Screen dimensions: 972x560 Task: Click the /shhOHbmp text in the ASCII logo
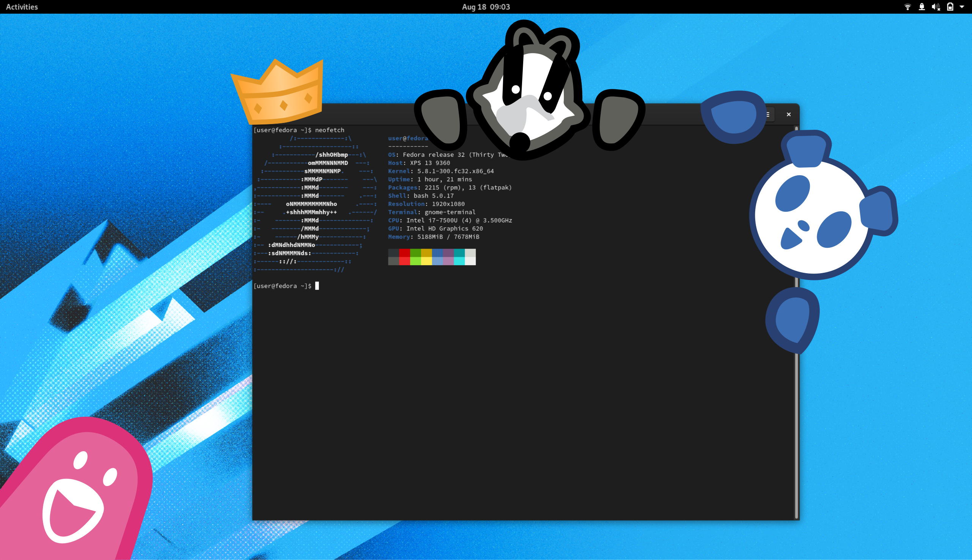(331, 155)
